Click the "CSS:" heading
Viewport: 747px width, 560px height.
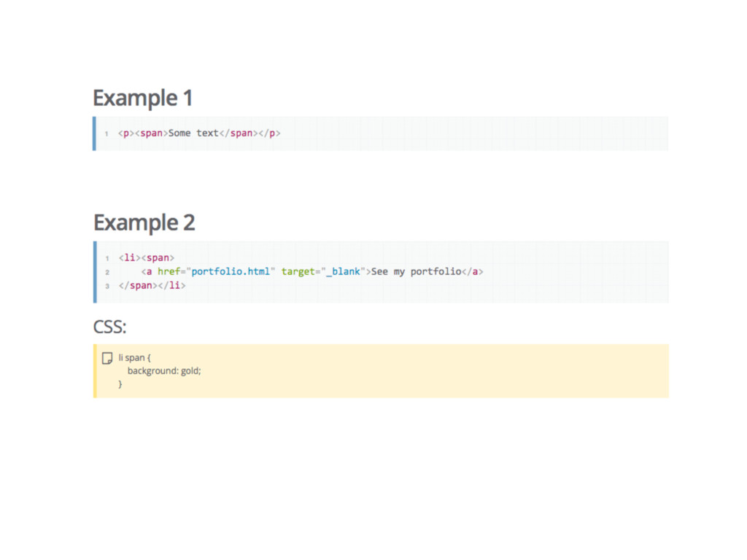click(109, 327)
